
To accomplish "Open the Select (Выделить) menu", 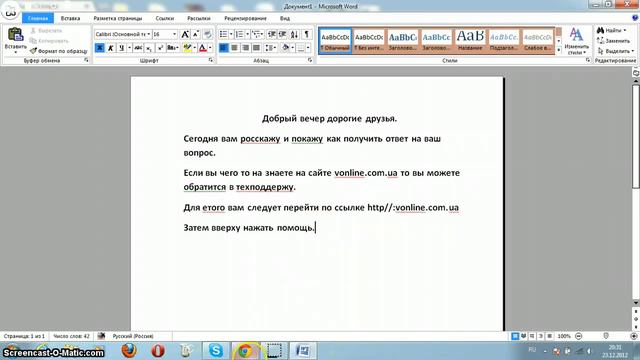I will click(x=615, y=51).
